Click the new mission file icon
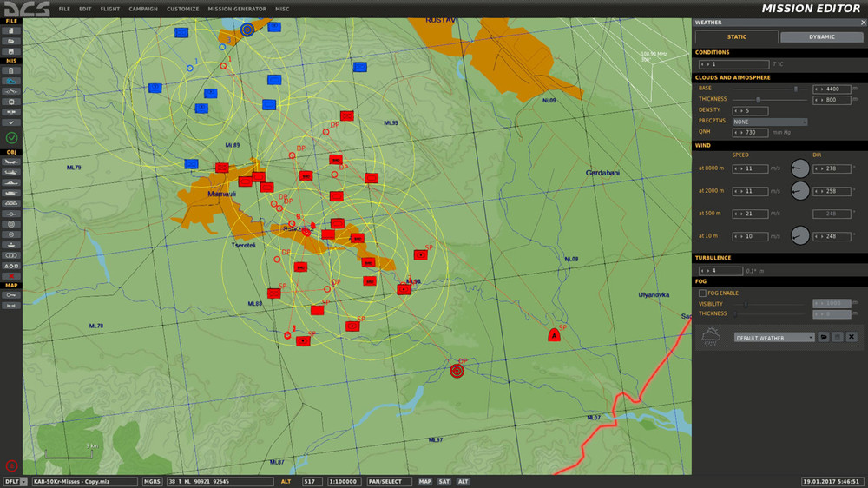This screenshot has width=868, height=488. point(11,31)
